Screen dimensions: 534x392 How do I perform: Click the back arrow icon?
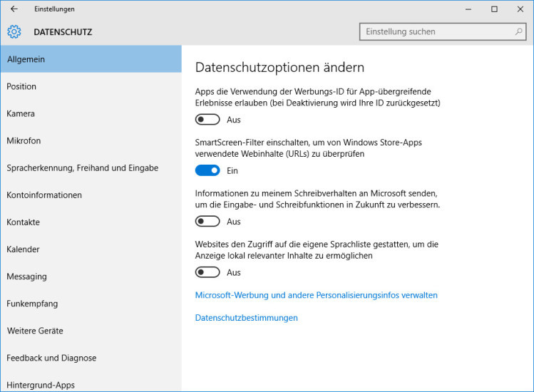click(14, 9)
